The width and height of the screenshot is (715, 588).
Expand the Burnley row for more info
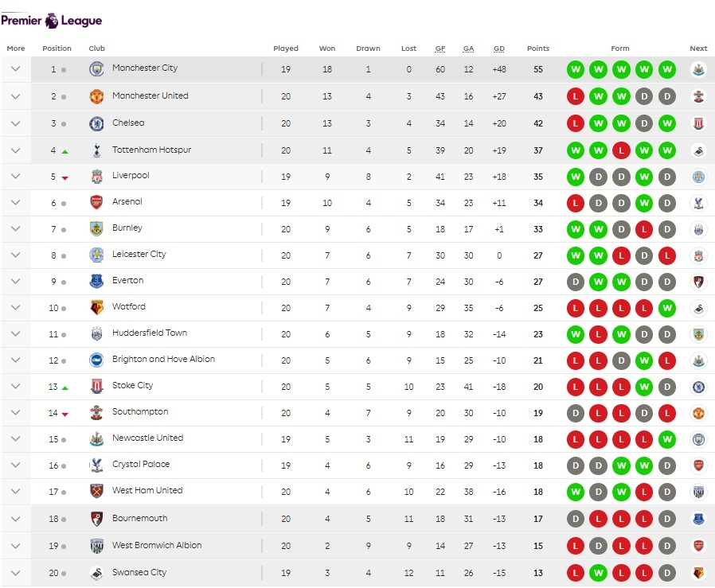tap(15, 228)
